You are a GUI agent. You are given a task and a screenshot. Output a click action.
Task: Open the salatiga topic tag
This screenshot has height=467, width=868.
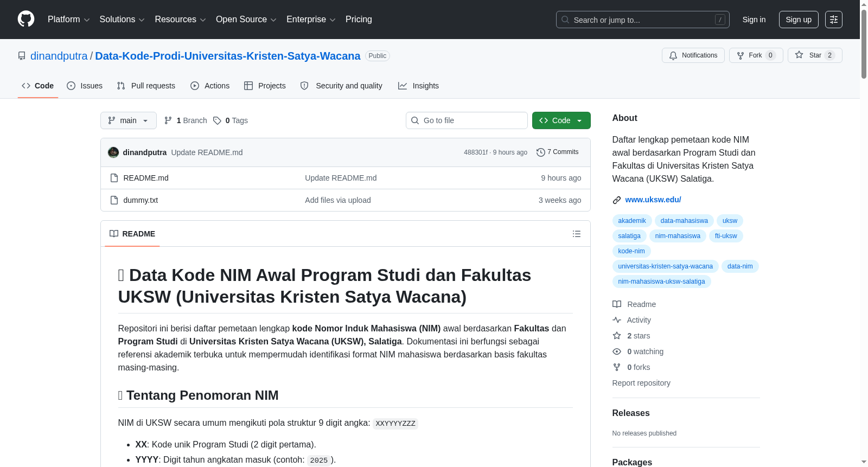[629, 236]
